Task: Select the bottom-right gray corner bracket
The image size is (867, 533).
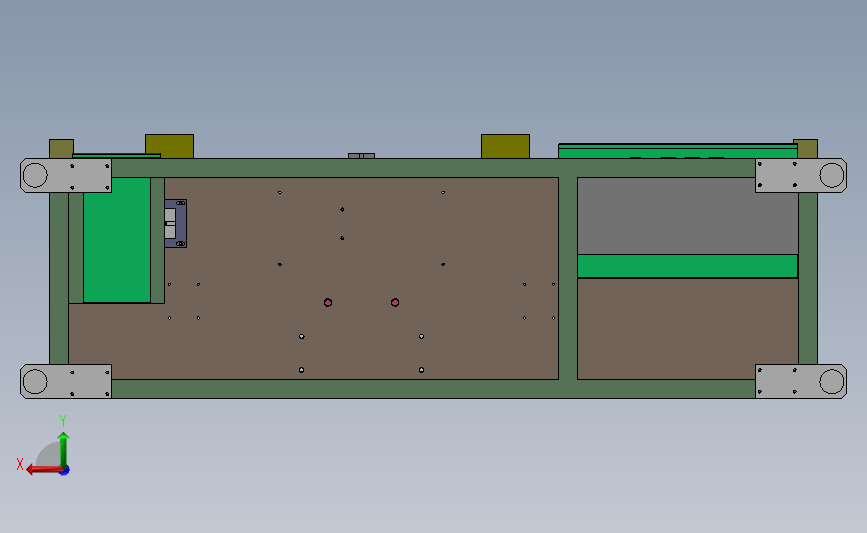Action: pyautogui.click(x=801, y=381)
